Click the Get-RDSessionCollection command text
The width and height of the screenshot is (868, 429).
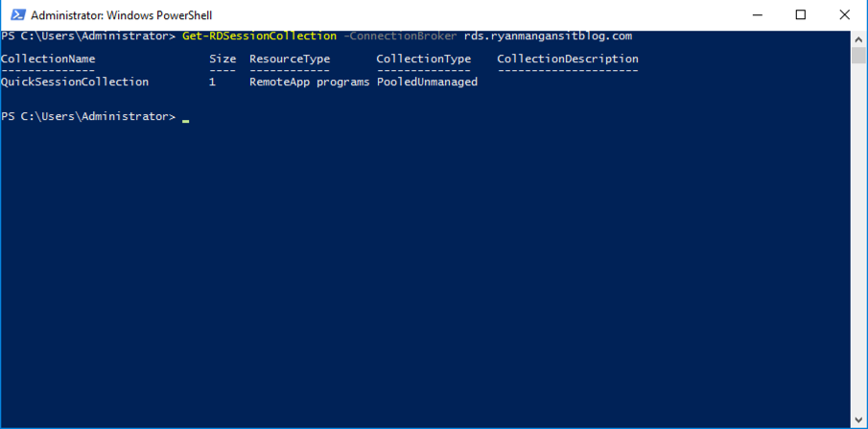[x=259, y=36]
